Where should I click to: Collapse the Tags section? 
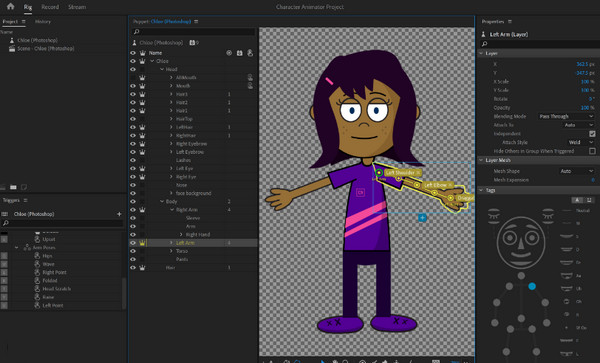pos(481,190)
